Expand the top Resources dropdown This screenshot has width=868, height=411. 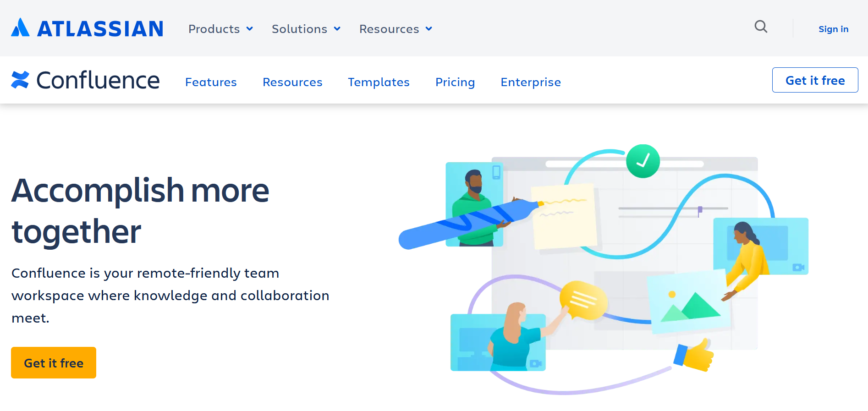[x=396, y=29]
